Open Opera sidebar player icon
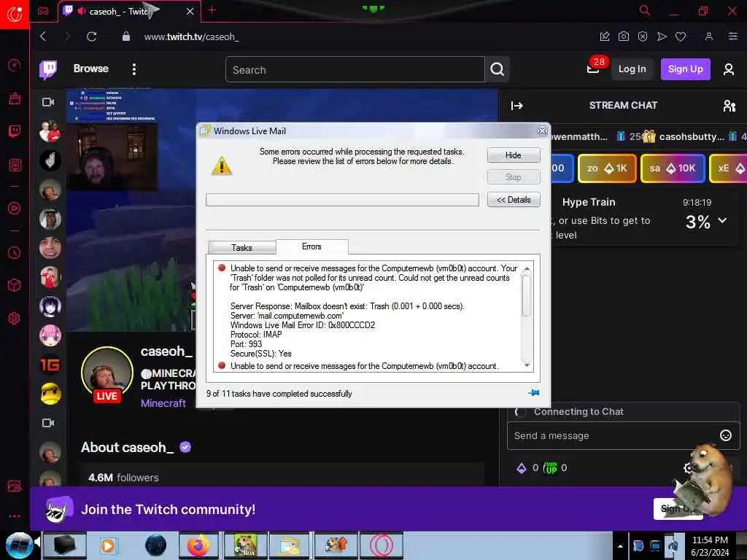Screen dimensions: 747x560 click(15, 208)
